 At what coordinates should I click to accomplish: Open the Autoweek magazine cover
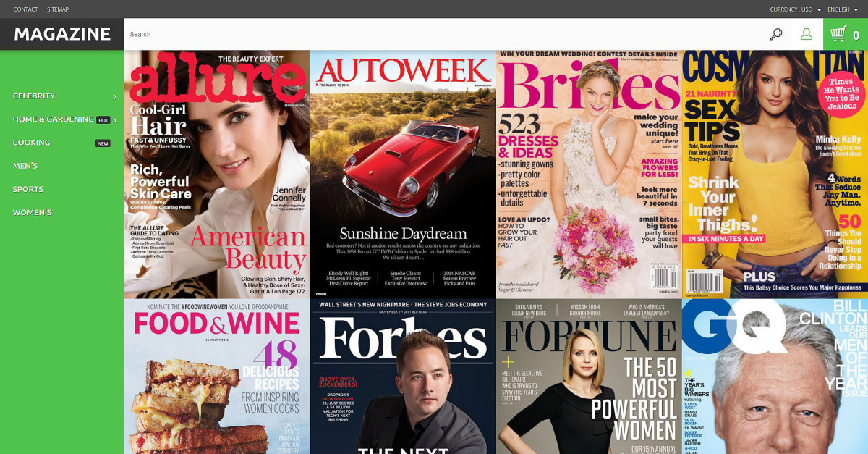click(x=403, y=174)
